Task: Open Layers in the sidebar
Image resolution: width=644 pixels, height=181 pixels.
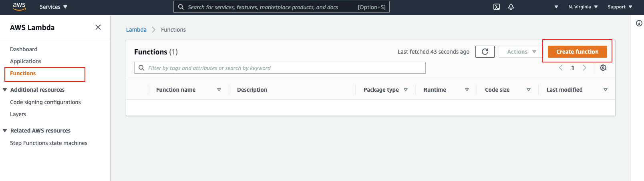Action: 18,114
